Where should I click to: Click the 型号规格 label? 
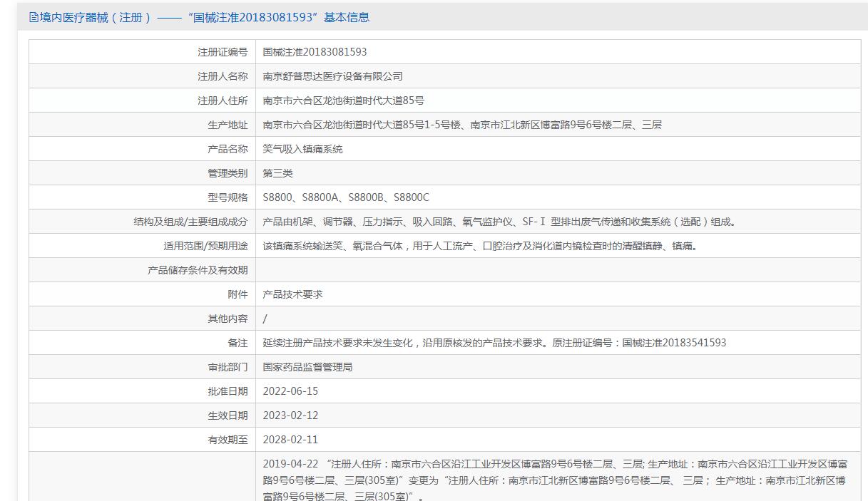point(228,197)
